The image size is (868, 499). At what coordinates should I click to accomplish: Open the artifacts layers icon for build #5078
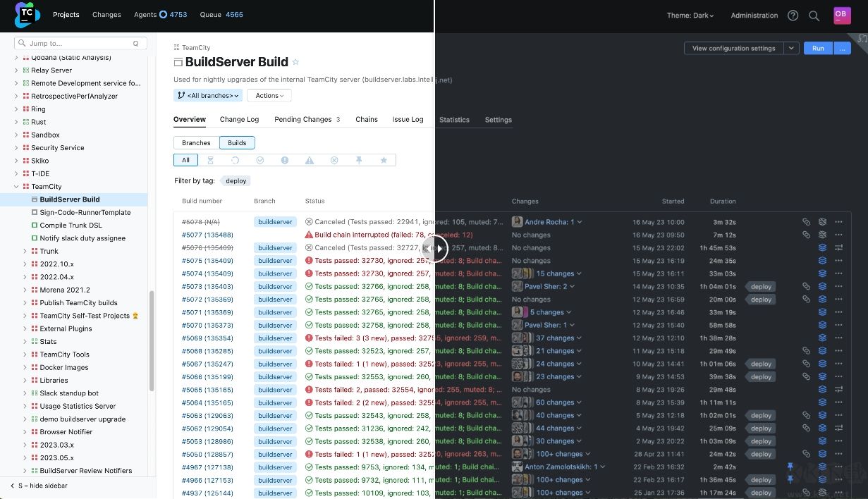point(822,222)
